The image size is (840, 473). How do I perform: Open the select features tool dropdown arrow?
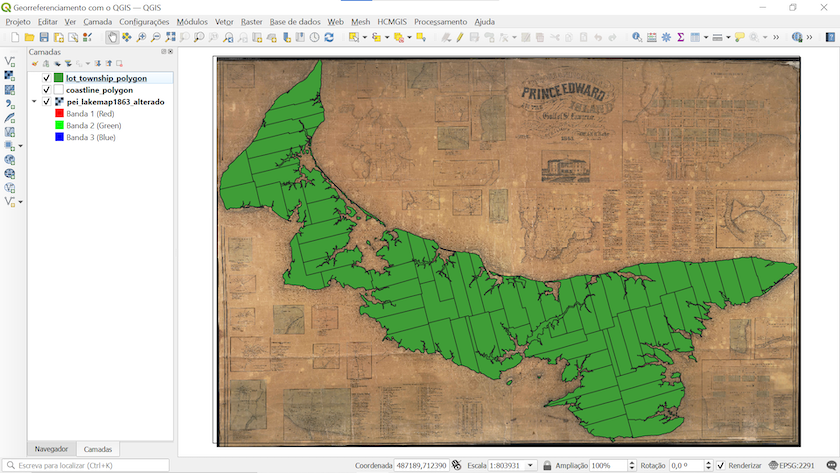pyautogui.click(x=364, y=37)
